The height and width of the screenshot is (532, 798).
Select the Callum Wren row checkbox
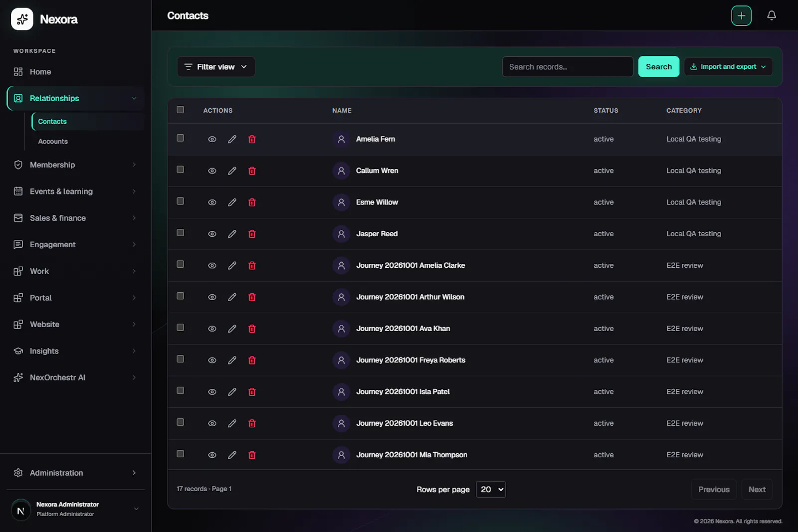180,170
